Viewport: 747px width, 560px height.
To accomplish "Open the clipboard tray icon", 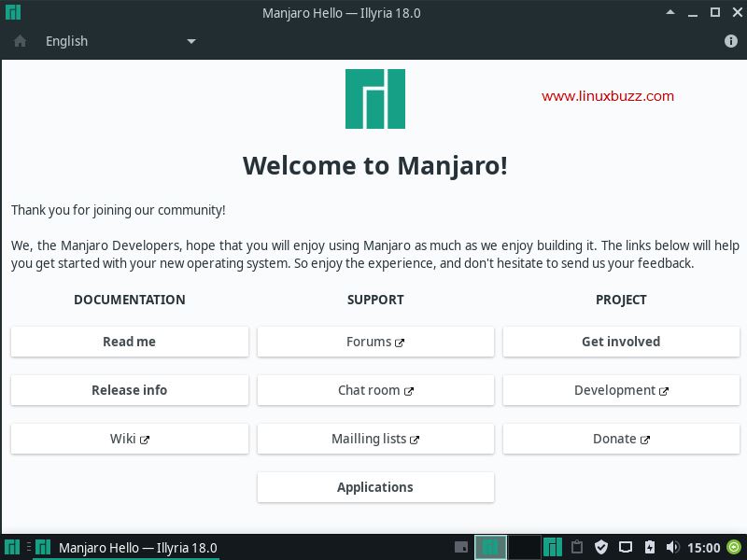I will (x=577, y=547).
